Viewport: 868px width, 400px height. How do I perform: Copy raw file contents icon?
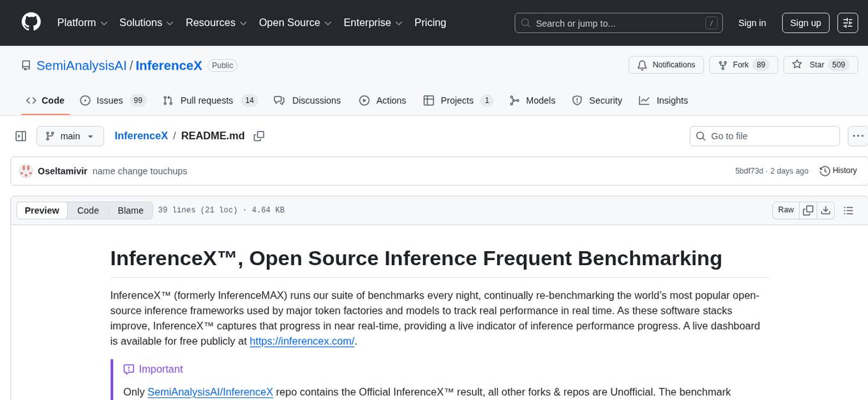pos(808,210)
